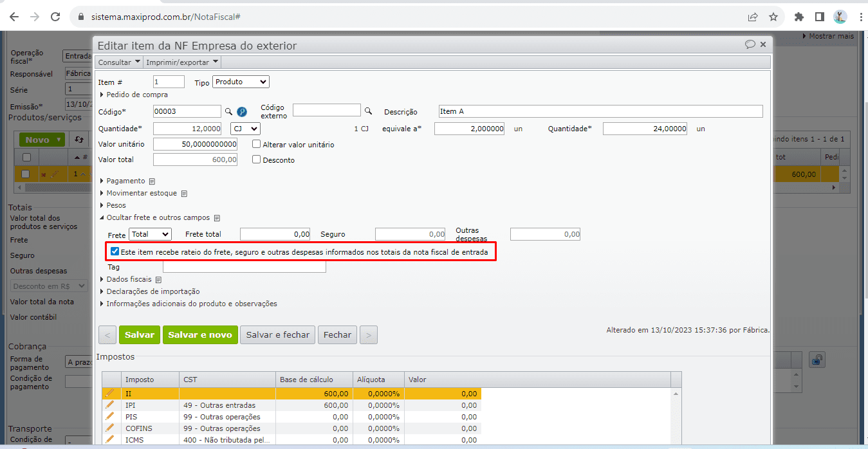868x449 pixels.
Task: Expand Mostrar mais on the background page
Action: (x=827, y=36)
